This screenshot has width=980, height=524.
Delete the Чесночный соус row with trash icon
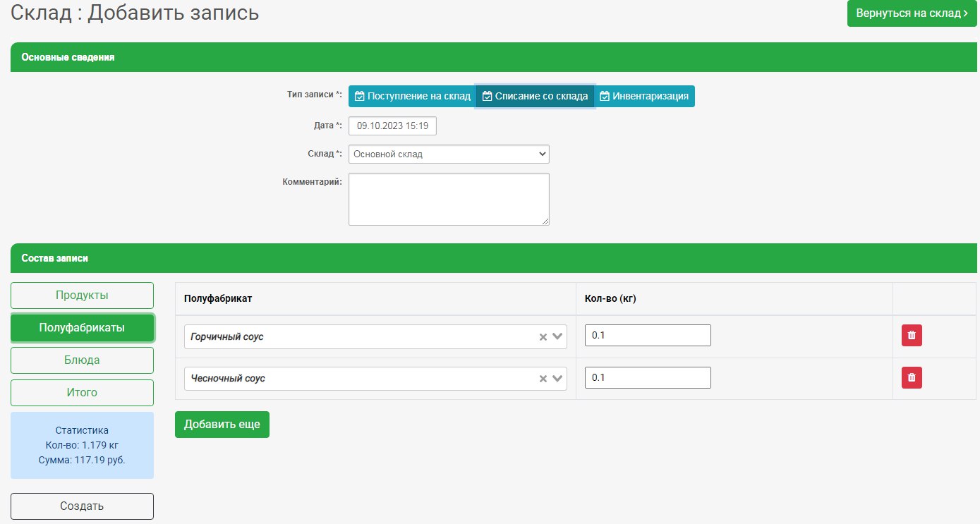tap(911, 377)
